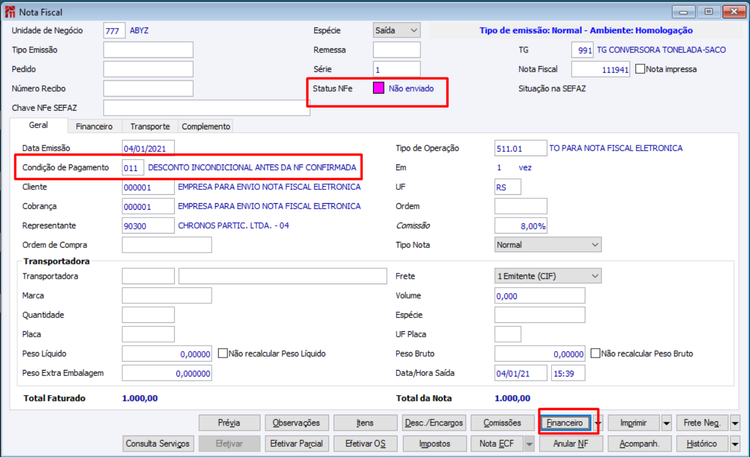750x457 pixels.
Task: Click the Número Recibo input field
Action: tap(148, 88)
